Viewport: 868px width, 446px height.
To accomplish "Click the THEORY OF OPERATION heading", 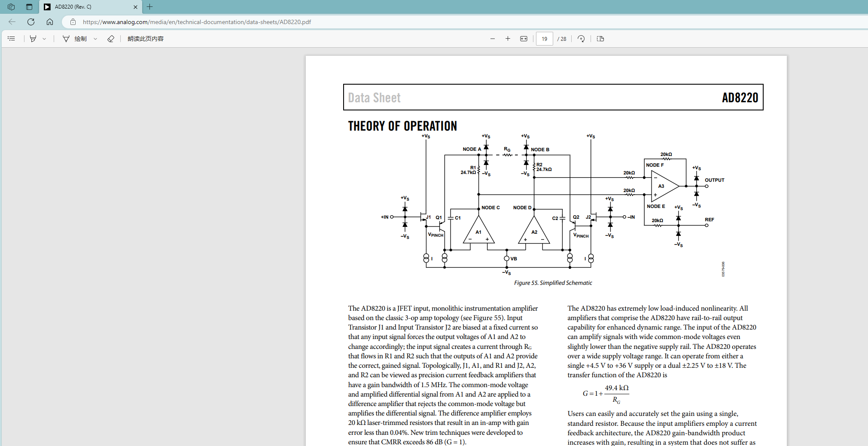I will (402, 126).
